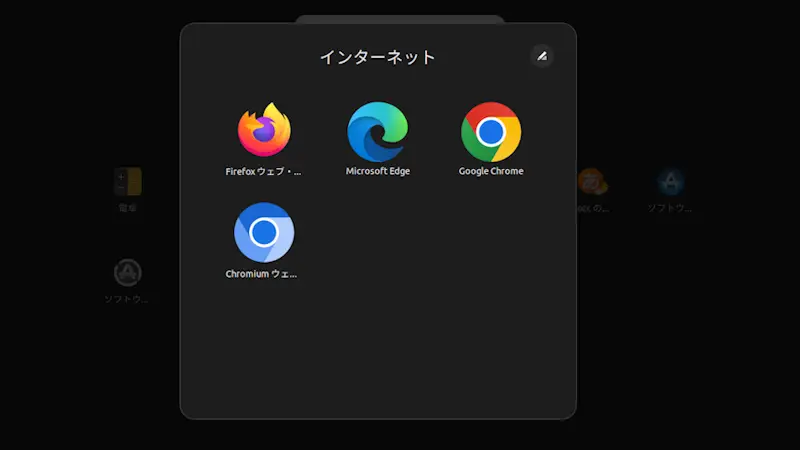Start Google Chrome browser
The image size is (800, 450).
(491, 132)
